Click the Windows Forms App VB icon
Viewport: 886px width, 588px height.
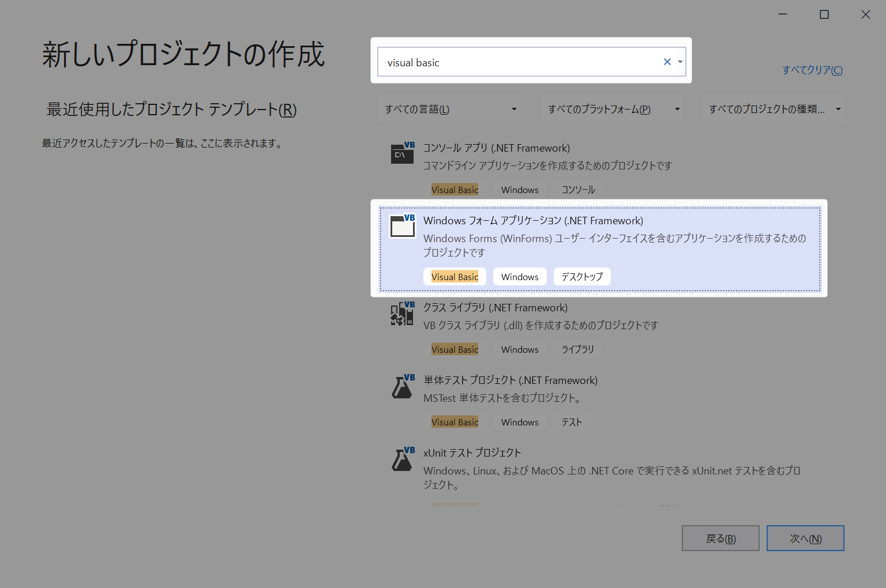[403, 226]
